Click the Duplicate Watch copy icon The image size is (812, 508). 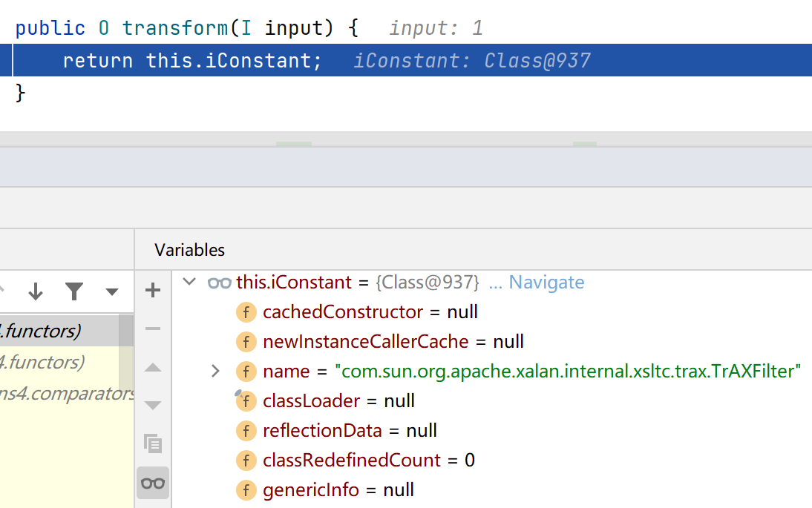[153, 443]
